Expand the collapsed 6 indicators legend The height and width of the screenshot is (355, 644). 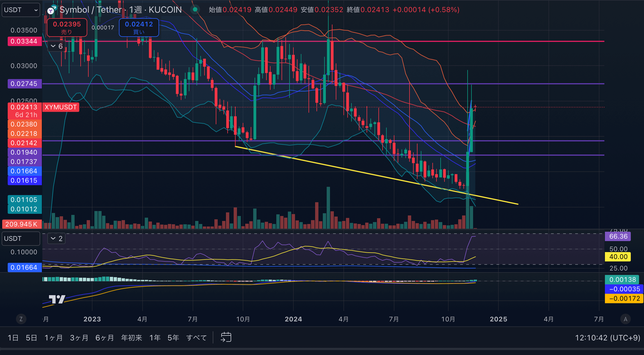coord(57,46)
